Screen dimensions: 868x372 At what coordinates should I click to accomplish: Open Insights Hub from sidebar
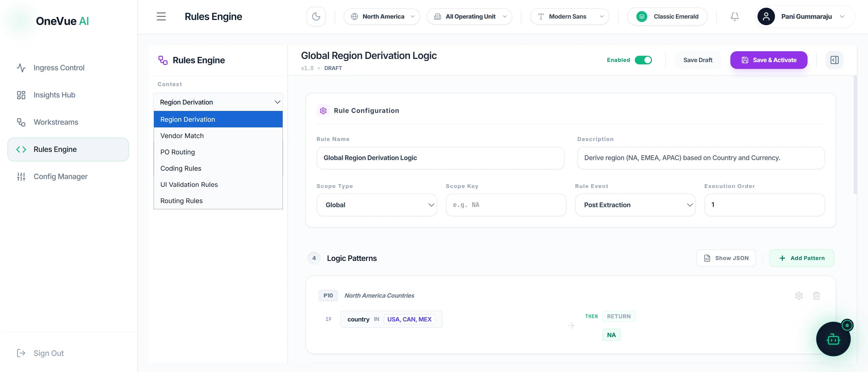pos(68,95)
